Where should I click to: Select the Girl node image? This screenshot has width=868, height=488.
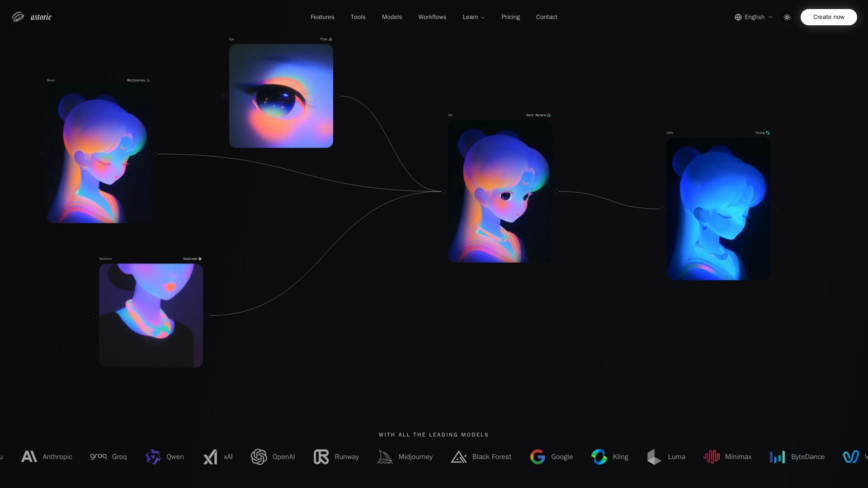coord(500,191)
